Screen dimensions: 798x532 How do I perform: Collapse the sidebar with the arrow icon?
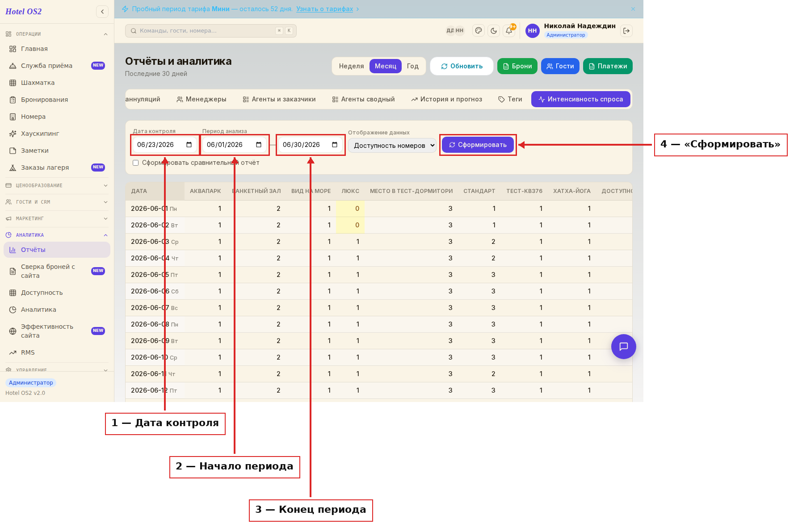(x=102, y=12)
